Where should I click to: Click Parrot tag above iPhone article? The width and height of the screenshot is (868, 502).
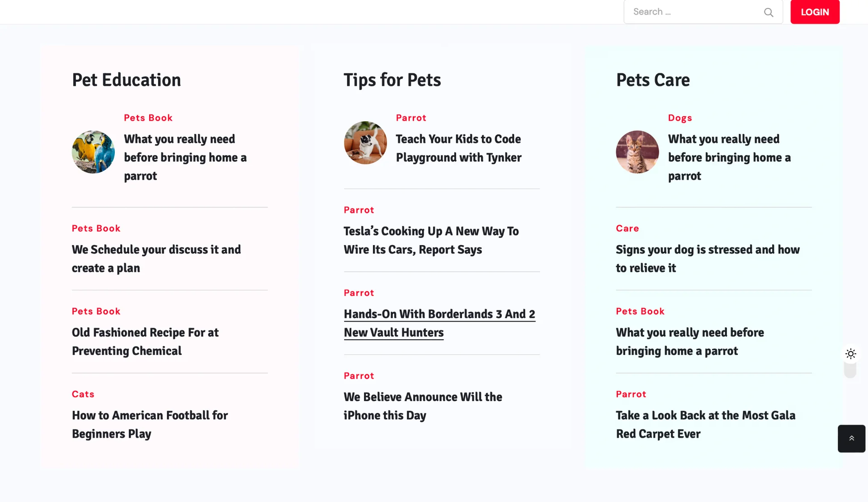click(x=359, y=376)
